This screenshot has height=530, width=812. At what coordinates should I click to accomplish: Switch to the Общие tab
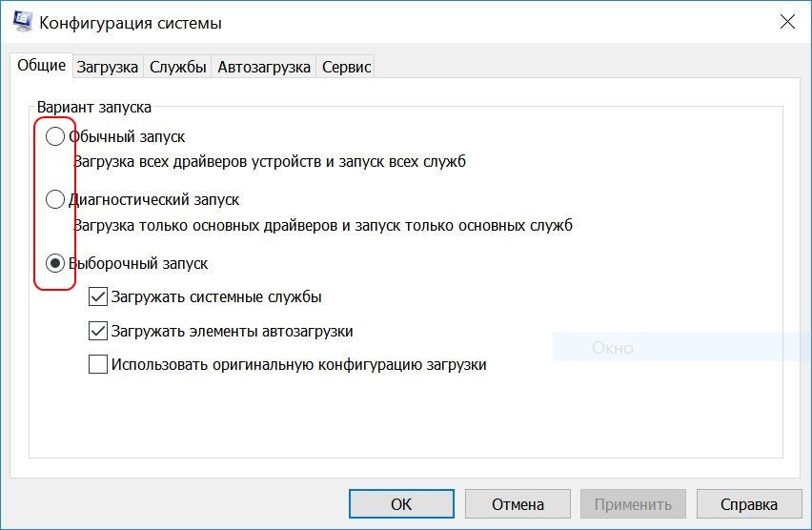pos(42,66)
